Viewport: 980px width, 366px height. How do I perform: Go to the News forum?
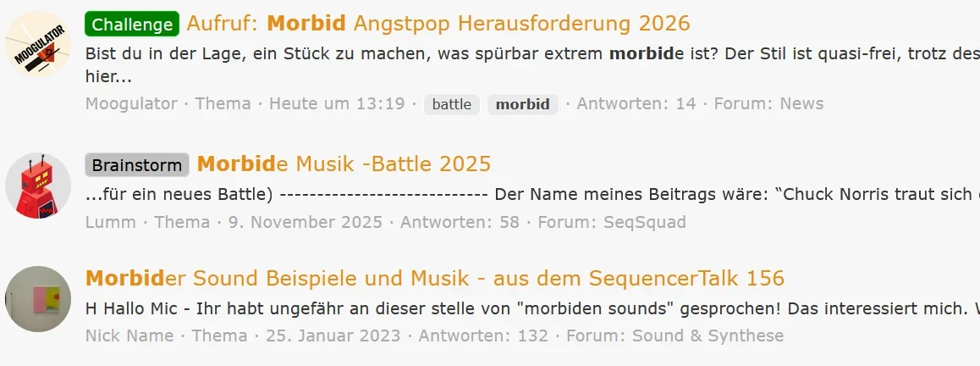pyautogui.click(x=801, y=104)
